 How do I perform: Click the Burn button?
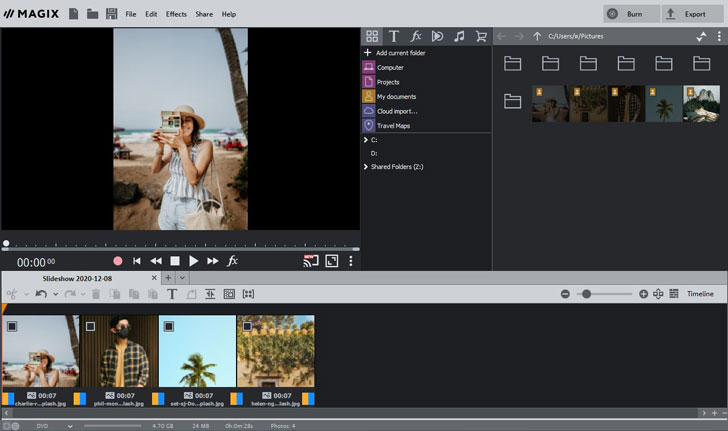[631, 14]
